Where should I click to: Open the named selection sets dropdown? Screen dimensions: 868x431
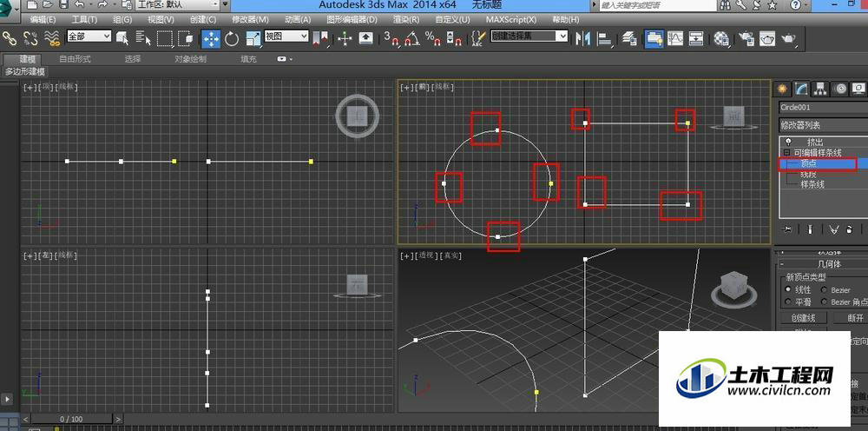point(529,36)
